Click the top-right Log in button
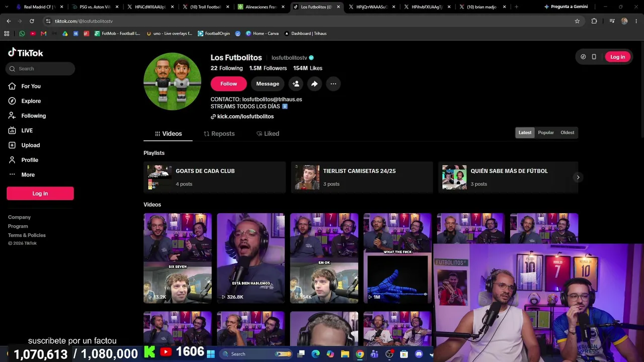644x362 pixels. click(x=617, y=57)
